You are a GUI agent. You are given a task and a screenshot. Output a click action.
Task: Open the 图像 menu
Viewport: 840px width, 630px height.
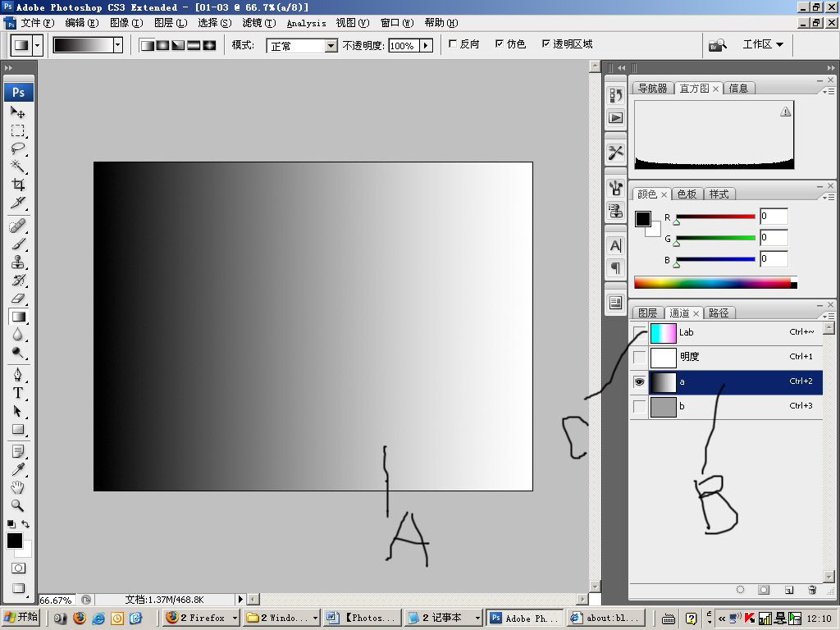pos(126,23)
